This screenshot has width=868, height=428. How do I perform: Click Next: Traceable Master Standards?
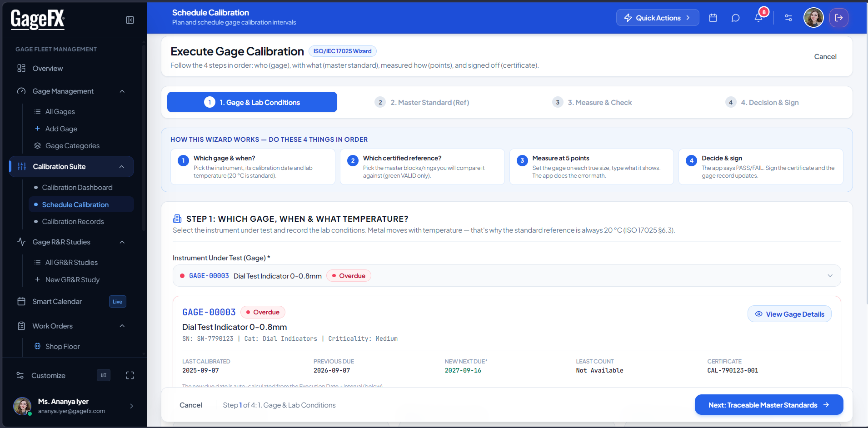[769, 405]
